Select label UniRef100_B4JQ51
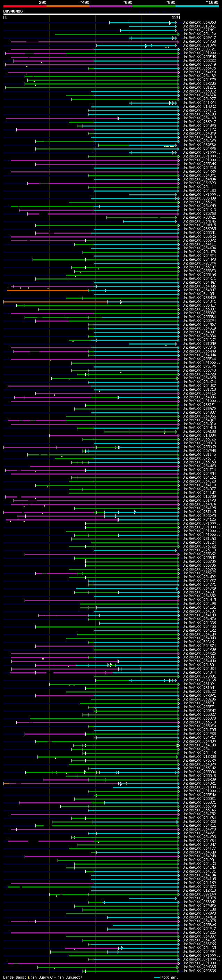The image size is (222, 980). click(199, 294)
